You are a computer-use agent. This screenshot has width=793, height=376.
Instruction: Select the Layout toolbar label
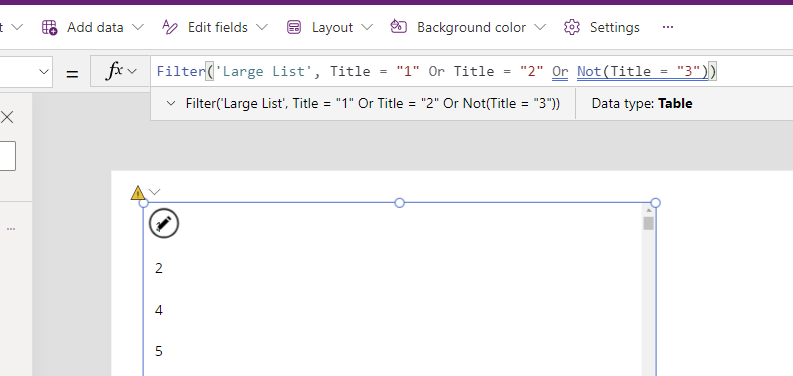(332, 27)
